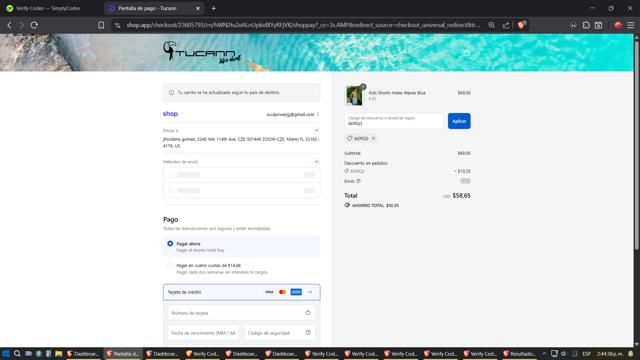
Task: Click the AHORRO TOTAL savings line
Action: point(372,205)
